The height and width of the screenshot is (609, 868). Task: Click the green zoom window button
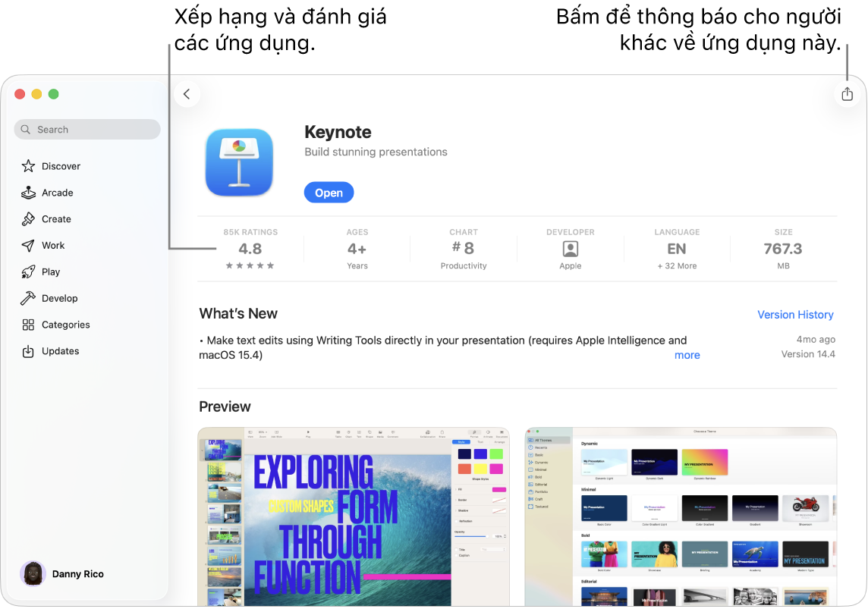click(54, 94)
